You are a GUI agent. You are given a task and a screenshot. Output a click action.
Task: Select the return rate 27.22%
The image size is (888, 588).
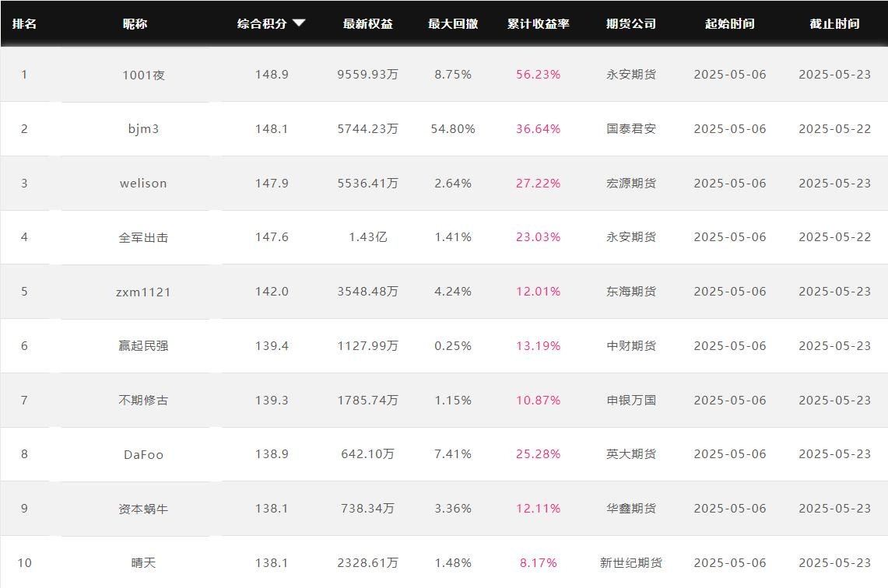click(538, 183)
